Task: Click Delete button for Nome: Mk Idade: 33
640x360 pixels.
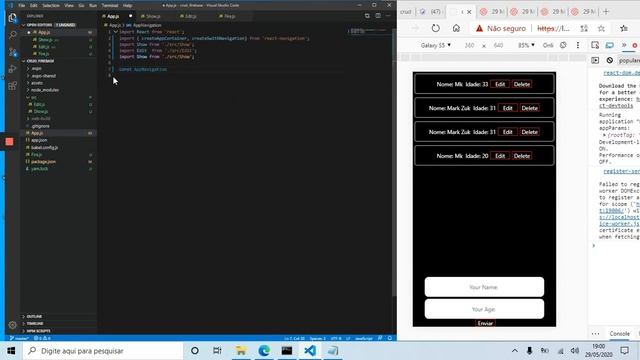Action: [x=522, y=84]
